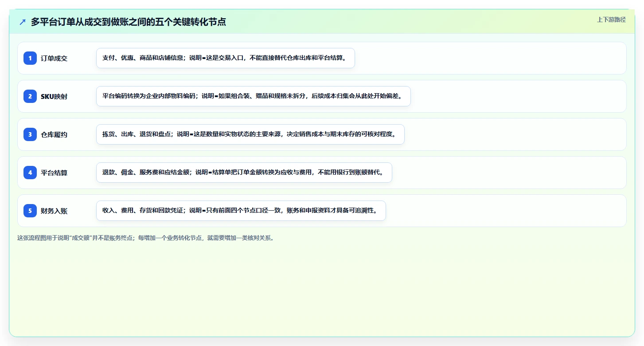This screenshot has width=644, height=346.
Task: Click the footnote text about 成交额
Action: [x=145, y=238]
